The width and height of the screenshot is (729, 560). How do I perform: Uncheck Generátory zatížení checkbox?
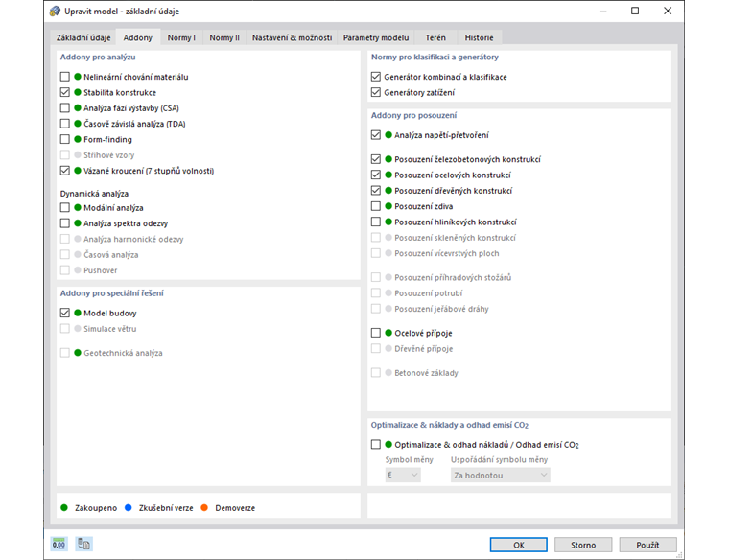click(x=376, y=92)
